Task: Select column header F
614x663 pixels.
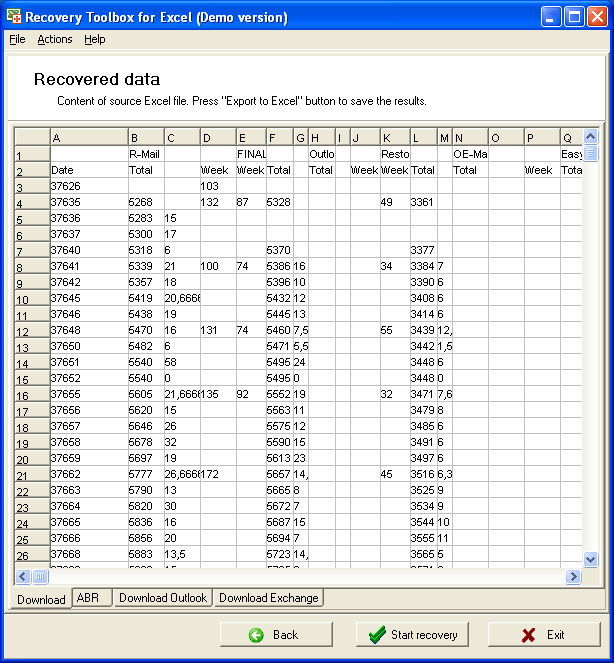Action: (280, 137)
